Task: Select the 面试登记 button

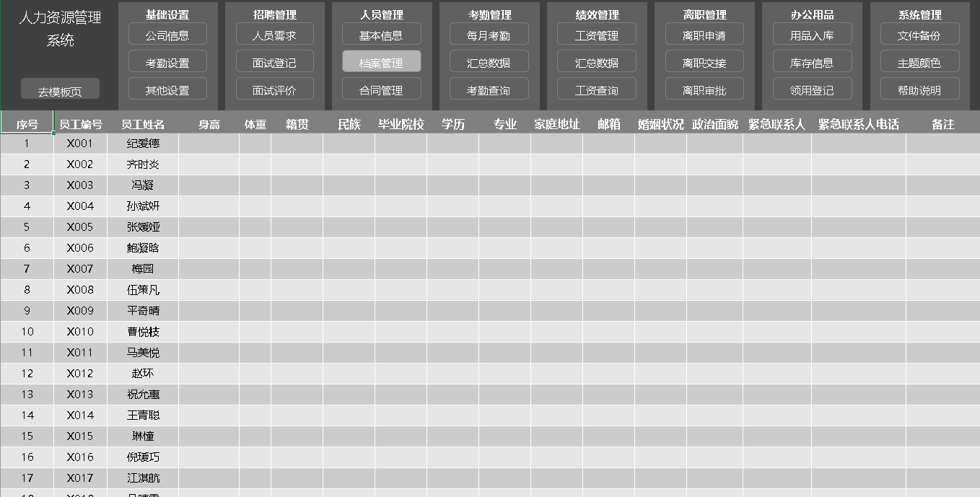Action: (x=274, y=62)
